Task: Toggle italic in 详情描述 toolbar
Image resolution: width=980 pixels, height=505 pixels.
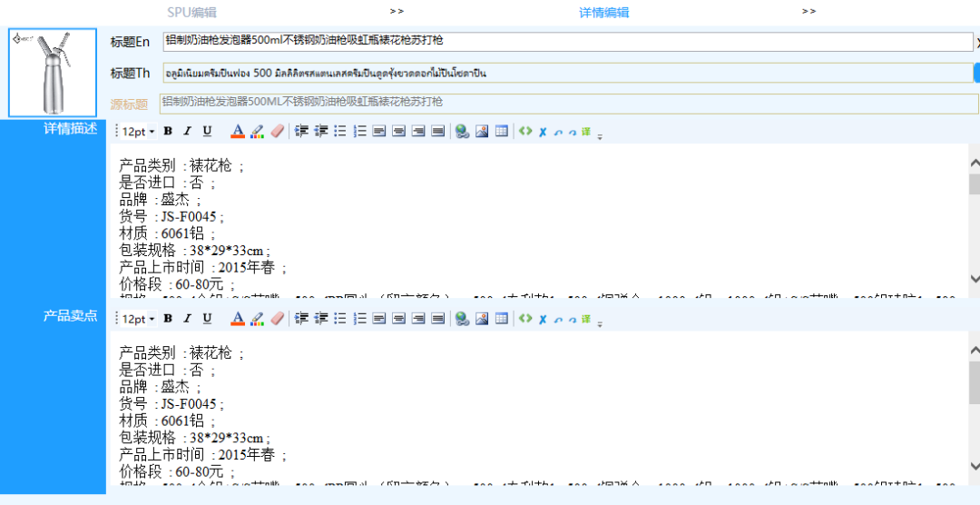Action: pyautogui.click(x=187, y=131)
